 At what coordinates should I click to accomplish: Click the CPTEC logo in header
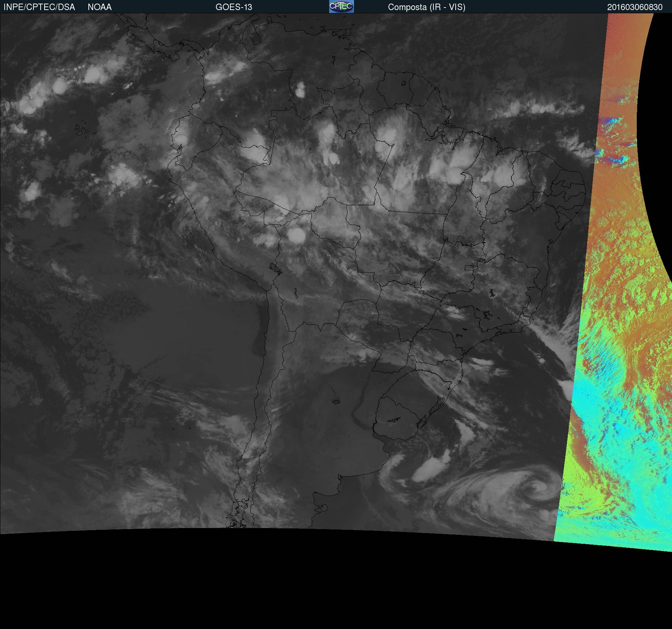[x=341, y=6]
